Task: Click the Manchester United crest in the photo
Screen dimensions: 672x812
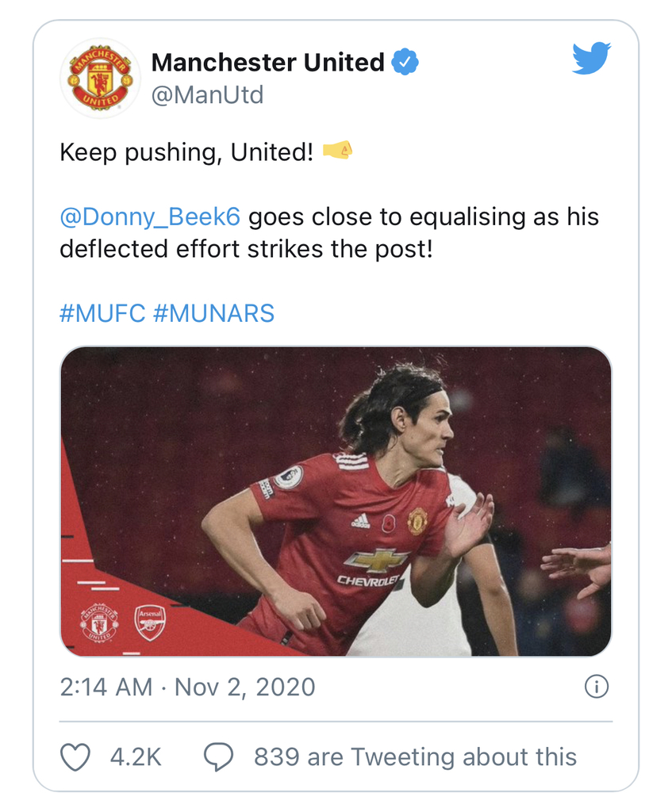Action: tap(99, 623)
